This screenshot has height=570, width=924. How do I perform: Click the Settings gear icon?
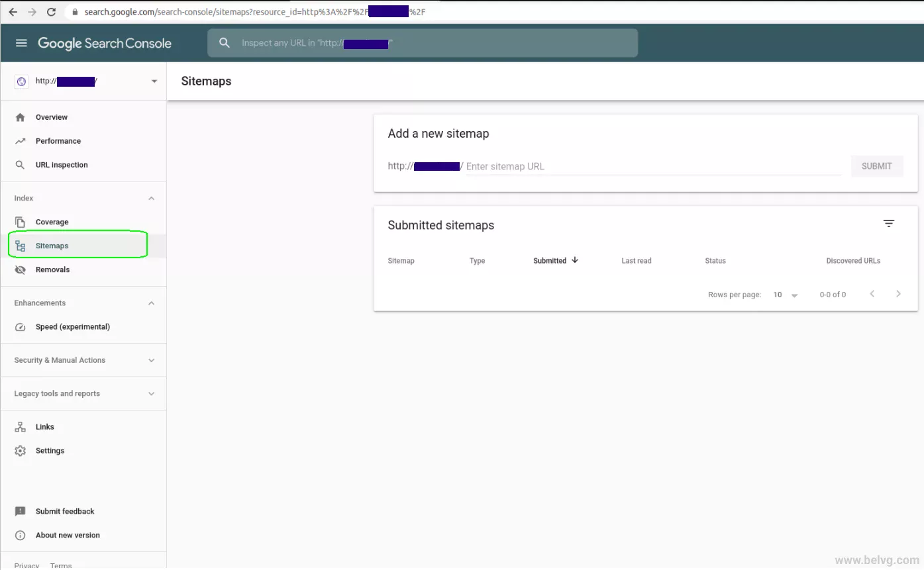coord(21,451)
